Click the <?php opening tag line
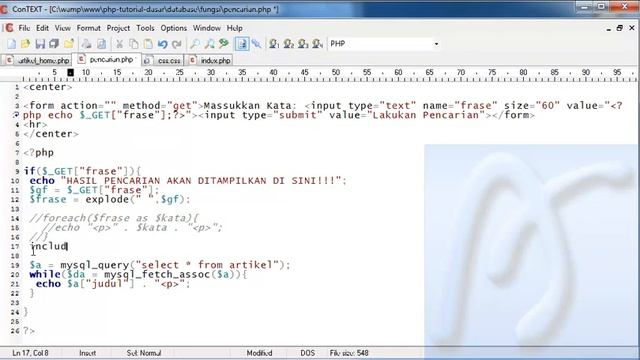The height and width of the screenshot is (360, 640). (x=38, y=153)
